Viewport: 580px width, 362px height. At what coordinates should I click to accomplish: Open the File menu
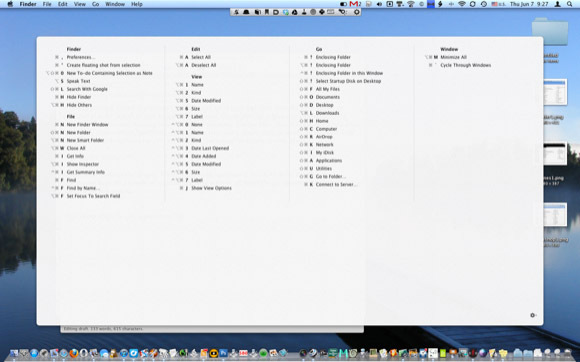pyautogui.click(x=47, y=4)
